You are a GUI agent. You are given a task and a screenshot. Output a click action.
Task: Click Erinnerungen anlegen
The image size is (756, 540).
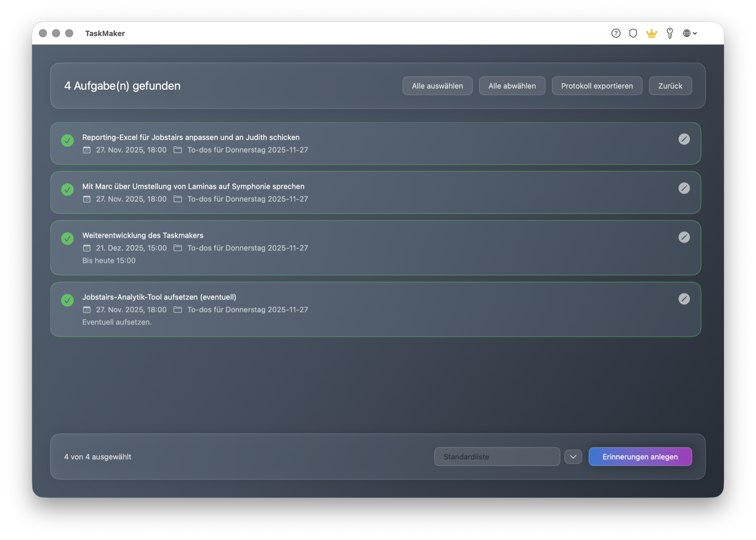tap(640, 456)
